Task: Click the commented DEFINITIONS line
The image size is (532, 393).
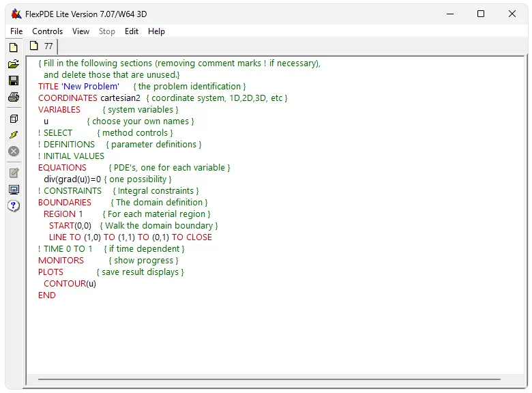Action: coord(120,145)
